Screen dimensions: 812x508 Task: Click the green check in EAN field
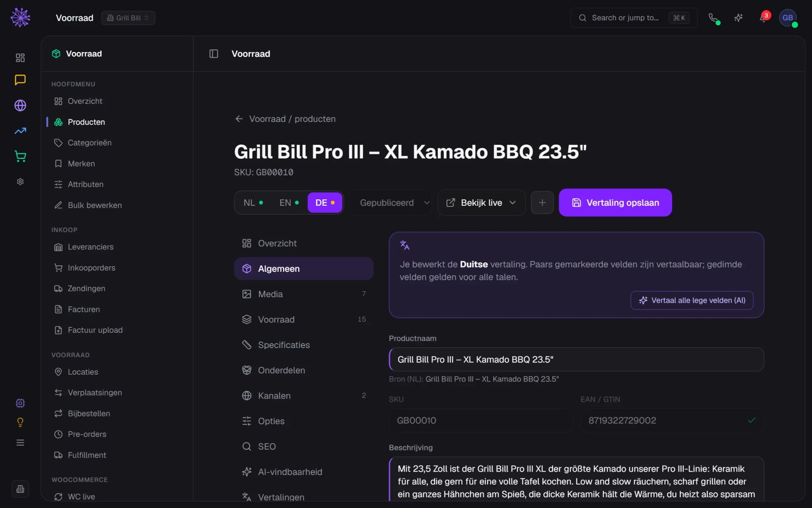(x=752, y=420)
